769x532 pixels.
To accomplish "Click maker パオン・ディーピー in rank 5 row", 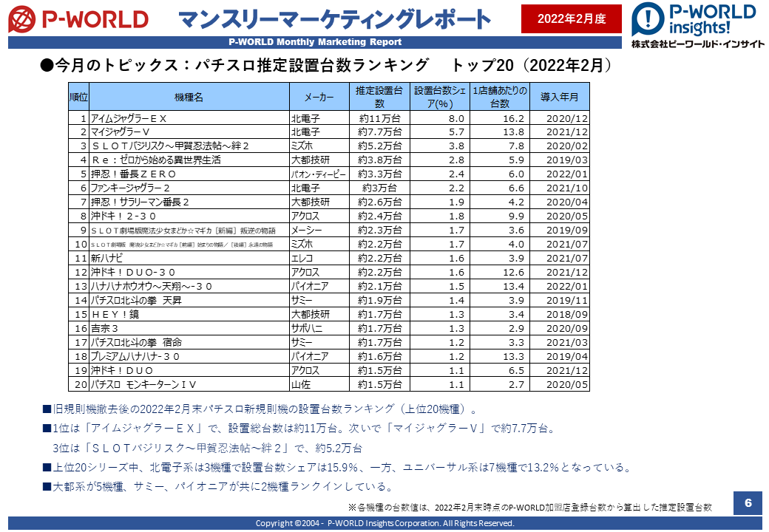I will point(319,174).
